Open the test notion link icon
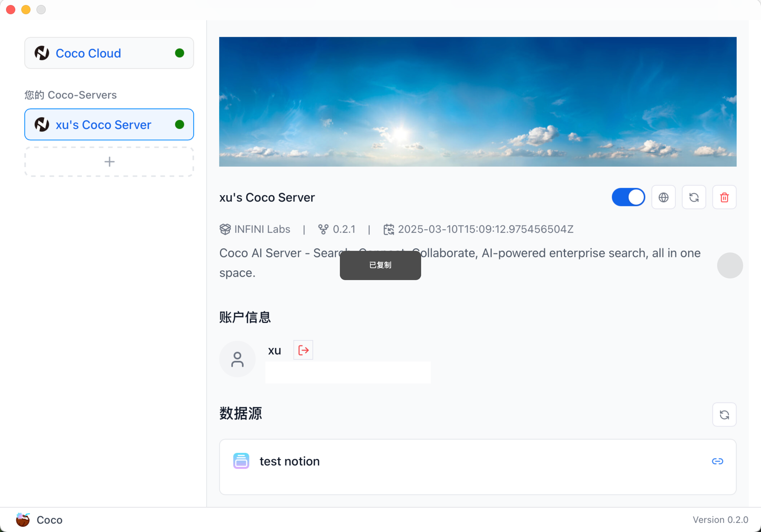Screen dimensions: 761x532 pos(717,461)
